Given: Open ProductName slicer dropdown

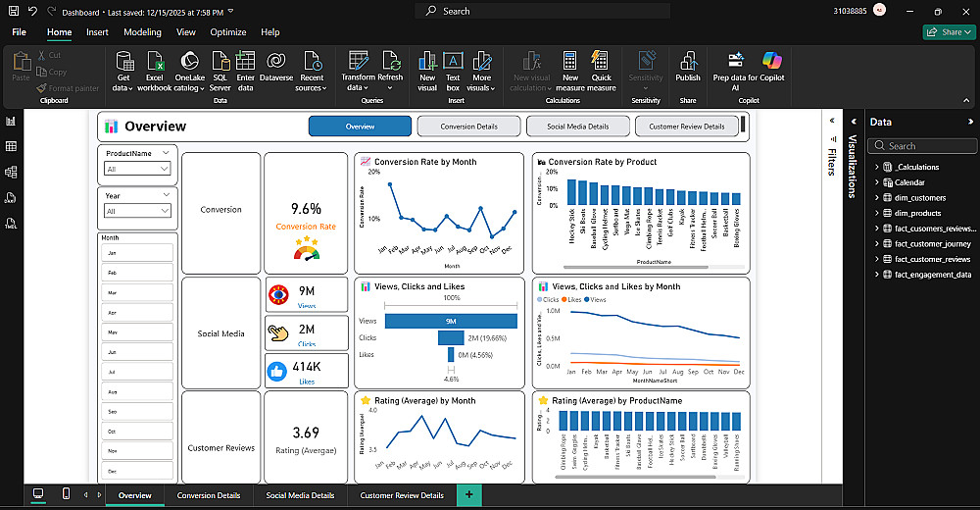Looking at the screenshot, I should (137, 169).
